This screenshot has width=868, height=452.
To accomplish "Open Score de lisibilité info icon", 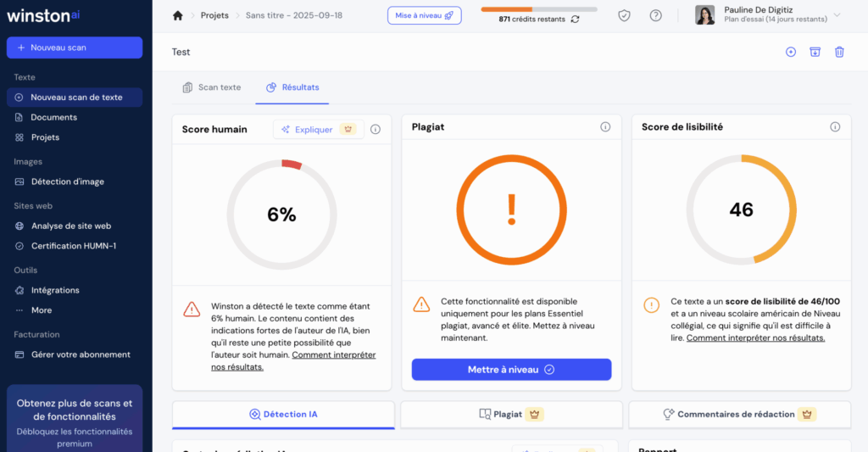I will tap(835, 127).
